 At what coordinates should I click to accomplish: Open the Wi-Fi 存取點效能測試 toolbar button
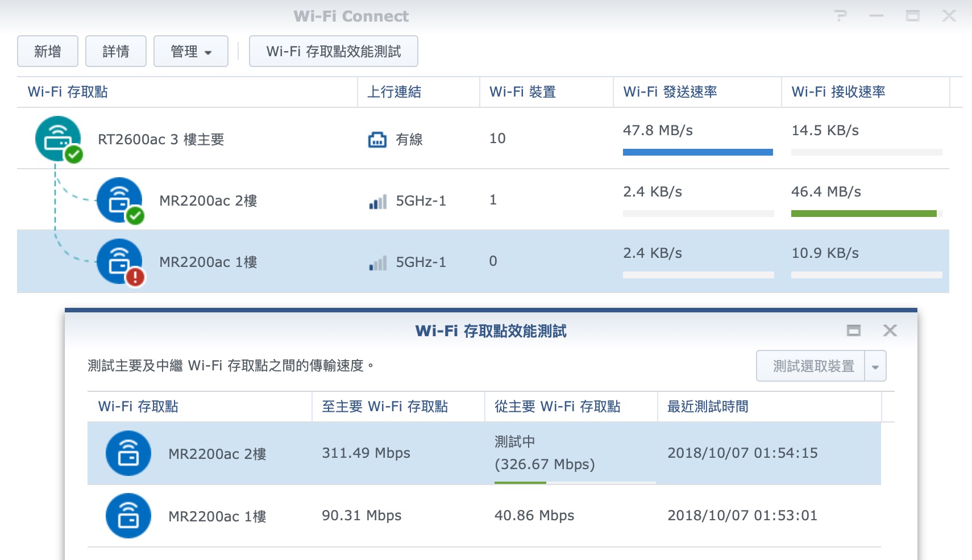pos(334,52)
